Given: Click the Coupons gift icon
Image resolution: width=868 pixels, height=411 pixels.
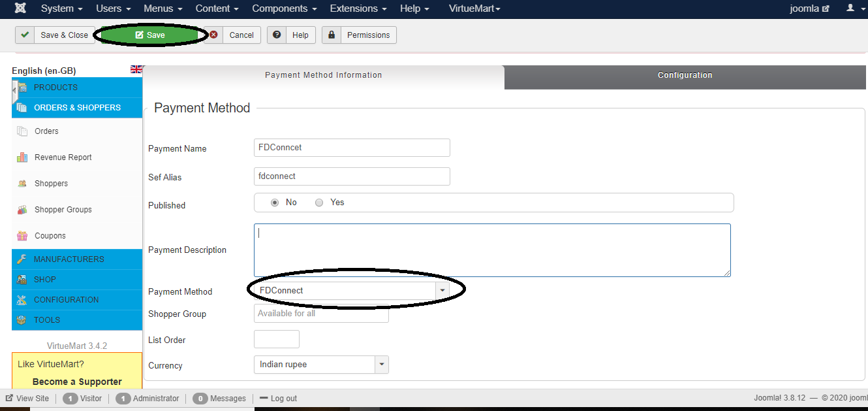Looking at the screenshot, I should pyautogui.click(x=22, y=236).
